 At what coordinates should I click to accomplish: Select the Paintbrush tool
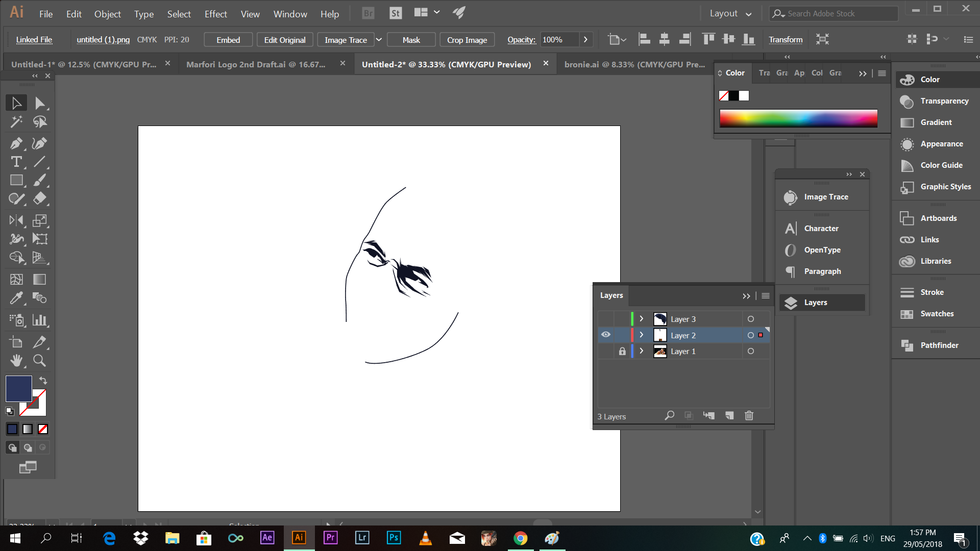pyautogui.click(x=40, y=180)
